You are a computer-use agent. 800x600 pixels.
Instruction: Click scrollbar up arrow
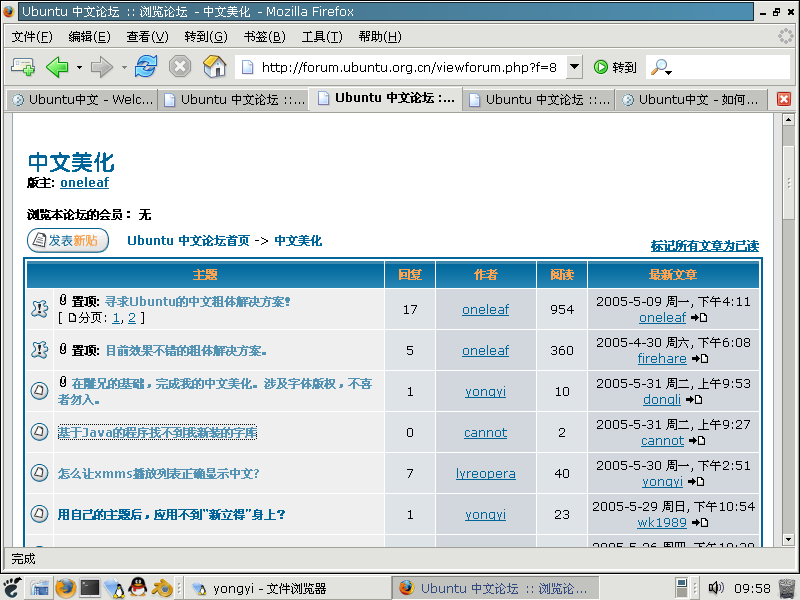point(788,120)
